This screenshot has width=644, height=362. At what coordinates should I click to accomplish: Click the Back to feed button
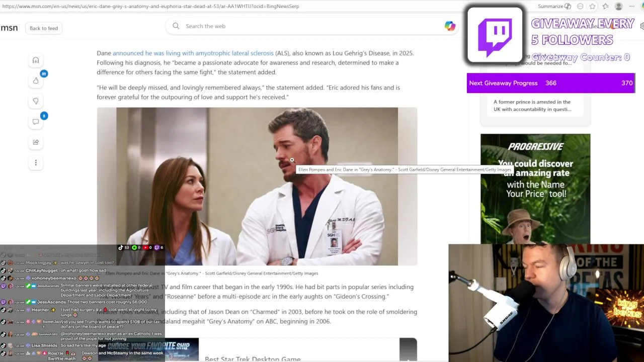point(44,28)
